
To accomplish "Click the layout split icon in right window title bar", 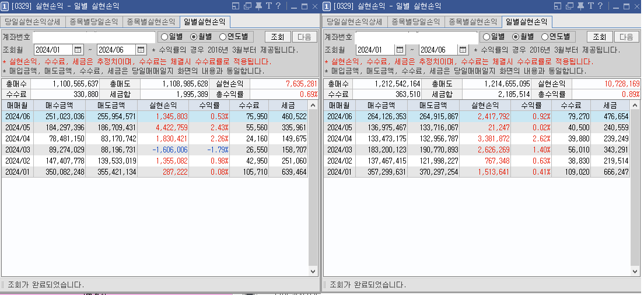I will tap(557, 6).
